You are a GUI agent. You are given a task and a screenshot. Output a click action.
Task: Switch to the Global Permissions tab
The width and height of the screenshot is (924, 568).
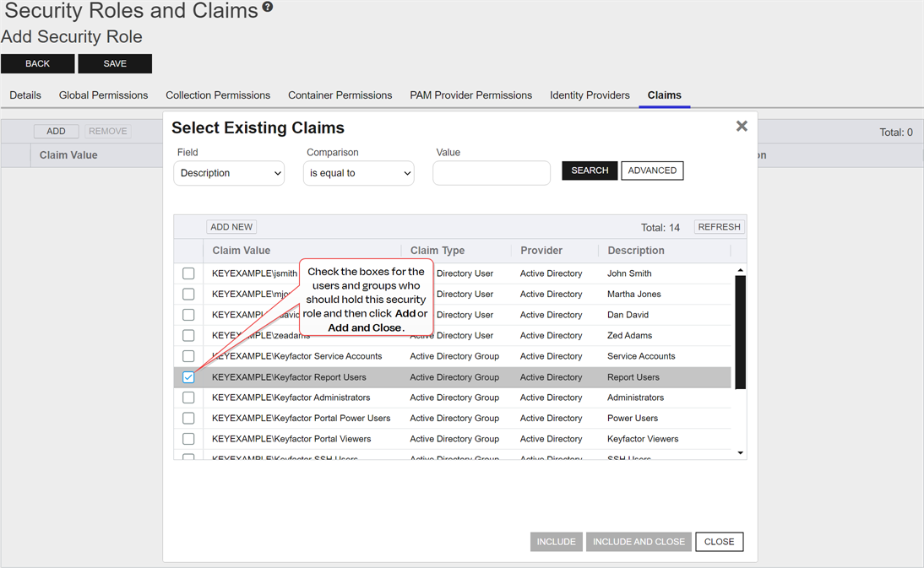pyautogui.click(x=103, y=95)
